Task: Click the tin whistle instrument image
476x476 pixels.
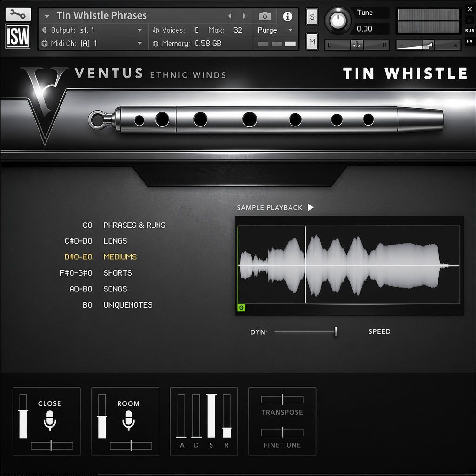Action: pos(266,119)
